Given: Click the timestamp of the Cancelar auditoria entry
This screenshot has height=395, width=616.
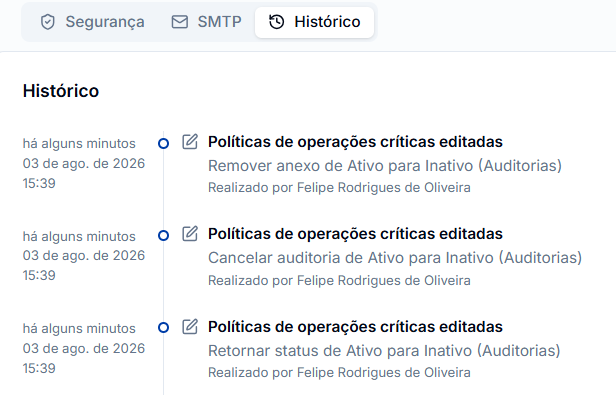Looking at the screenshot, I should [84, 256].
